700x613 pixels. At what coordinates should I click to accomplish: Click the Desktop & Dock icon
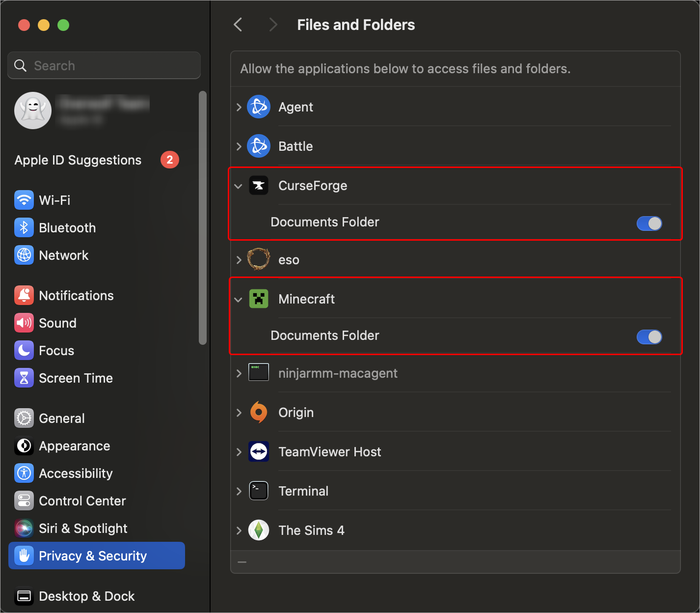coord(24,596)
